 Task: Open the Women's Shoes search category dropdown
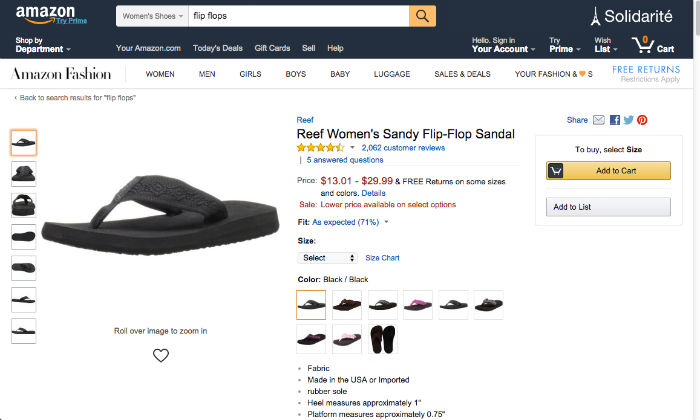pyautogui.click(x=152, y=16)
